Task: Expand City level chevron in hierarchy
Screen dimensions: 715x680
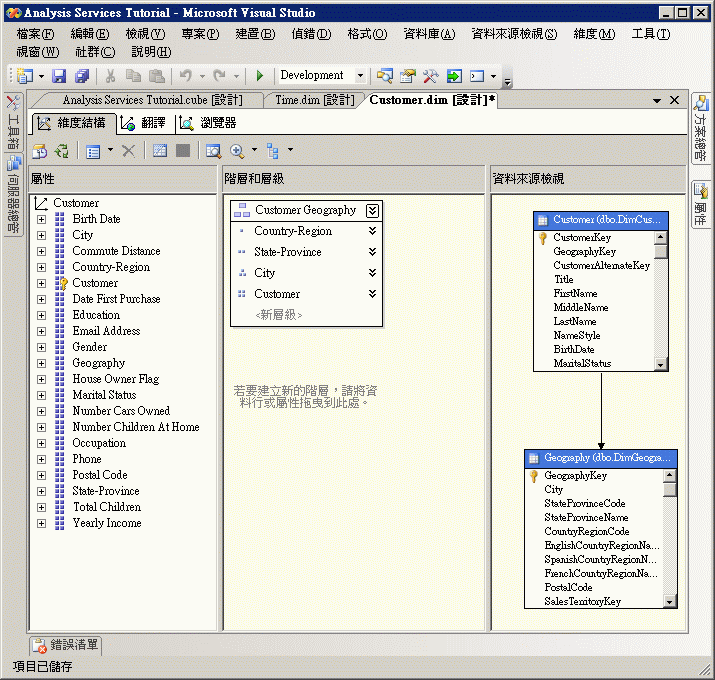Action: (373, 273)
